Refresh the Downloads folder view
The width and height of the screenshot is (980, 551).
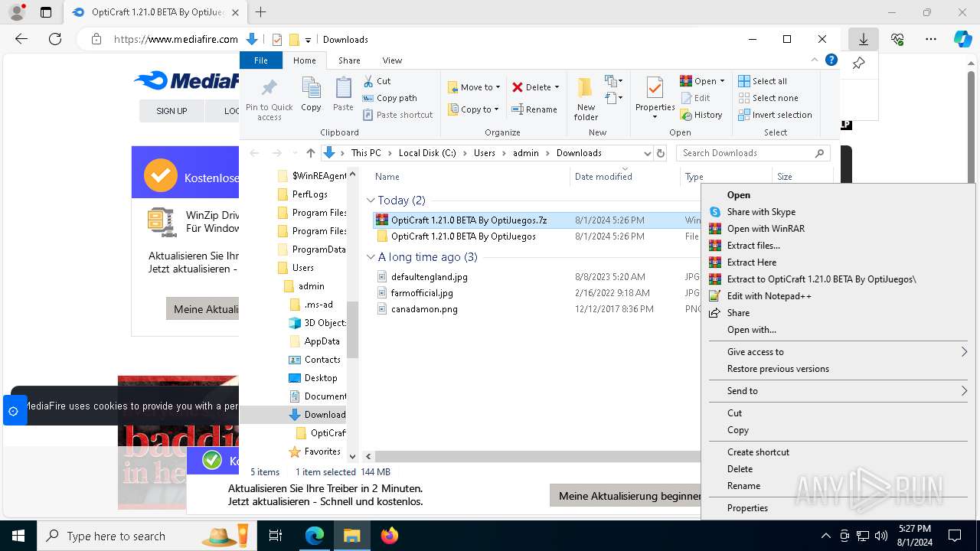click(661, 153)
